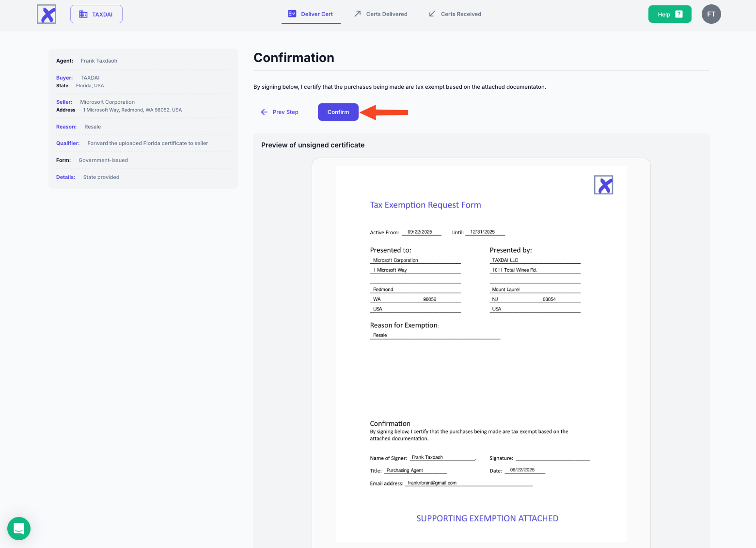This screenshot has width=756, height=548.
Task: Click the X logo on certificate preview
Action: click(x=603, y=185)
